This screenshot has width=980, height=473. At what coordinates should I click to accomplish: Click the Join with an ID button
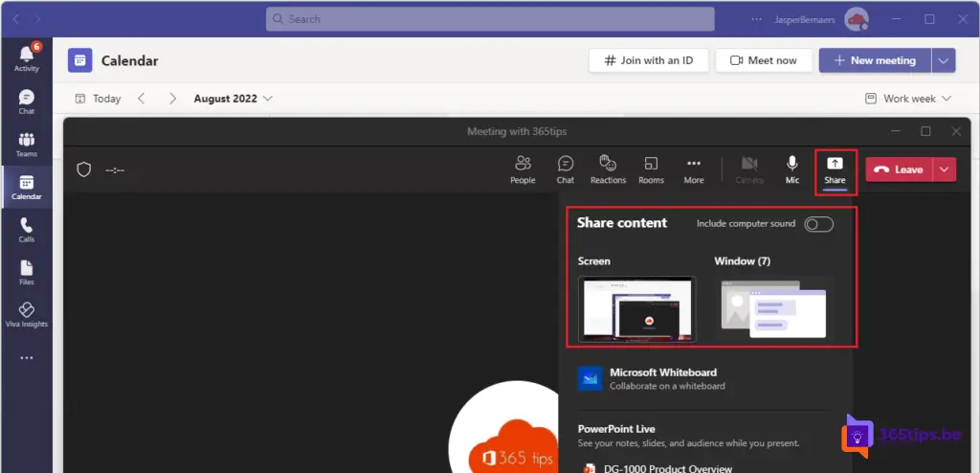click(647, 60)
